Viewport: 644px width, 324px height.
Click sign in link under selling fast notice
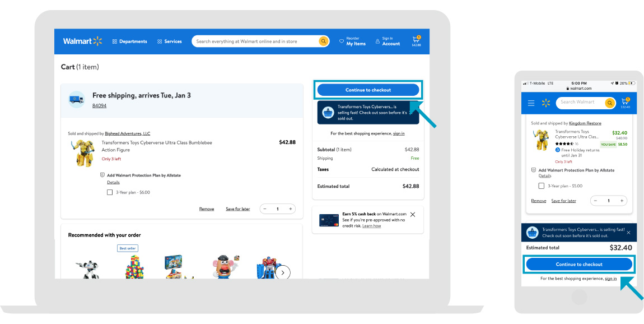pos(399,133)
